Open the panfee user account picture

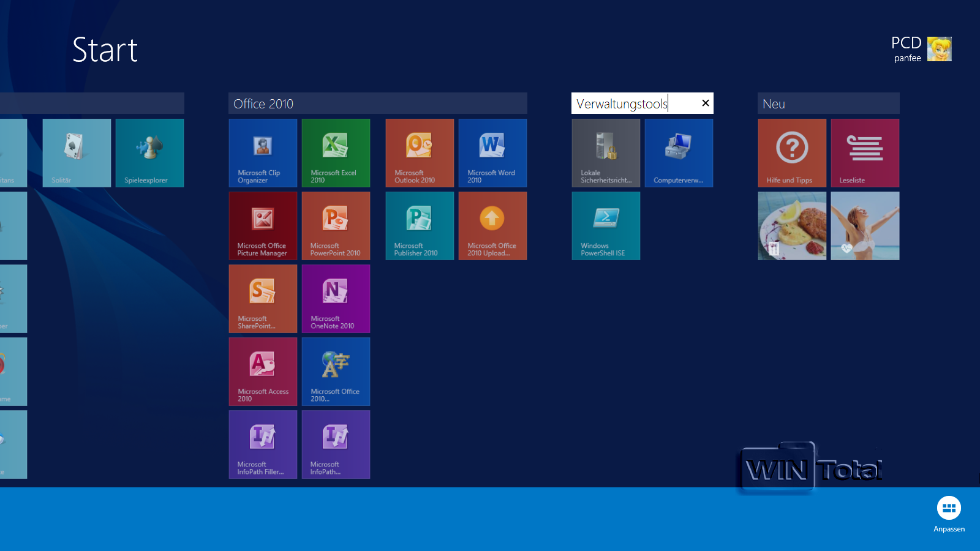click(x=940, y=49)
